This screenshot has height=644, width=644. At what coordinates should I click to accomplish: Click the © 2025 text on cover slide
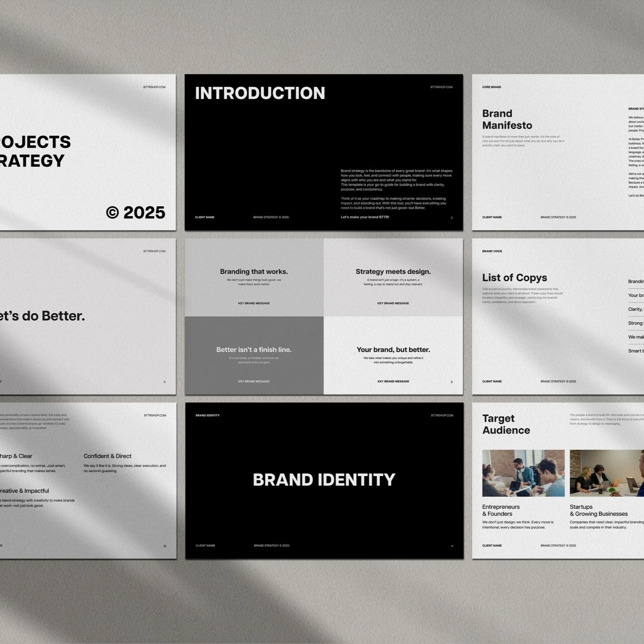coord(136,213)
